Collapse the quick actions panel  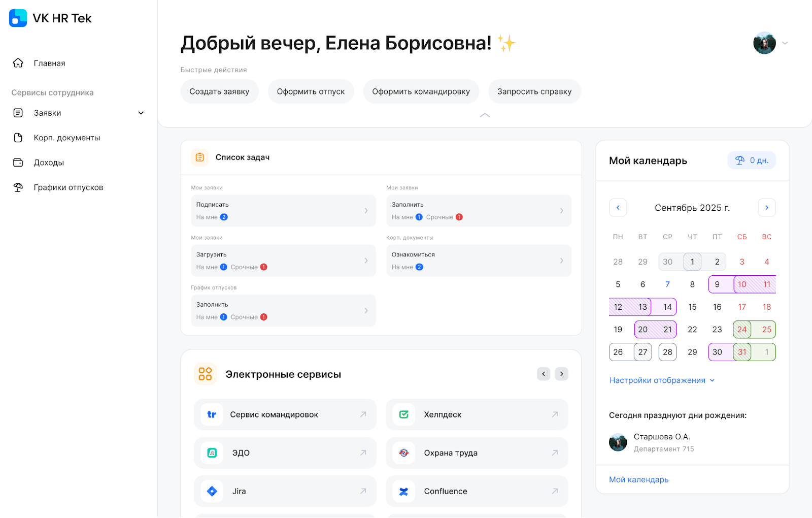click(485, 115)
